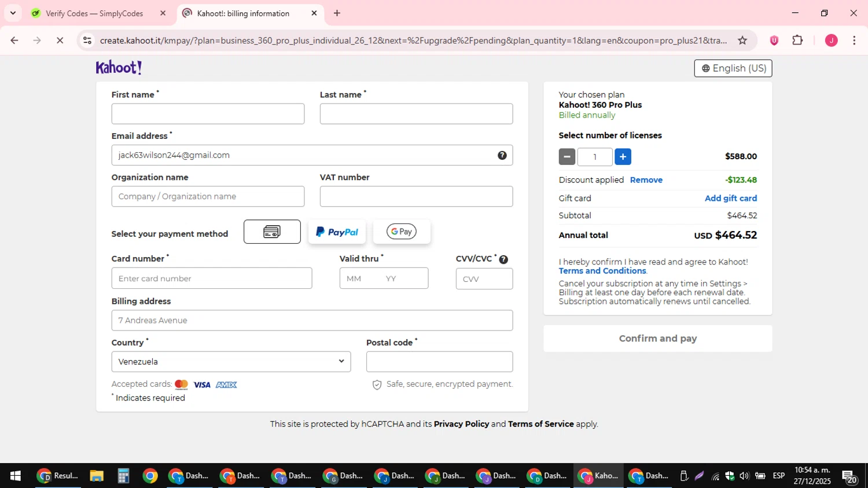Viewport: 868px width, 488px height.
Task: Expand the Country dropdown showing Venezuela
Action: (x=231, y=362)
